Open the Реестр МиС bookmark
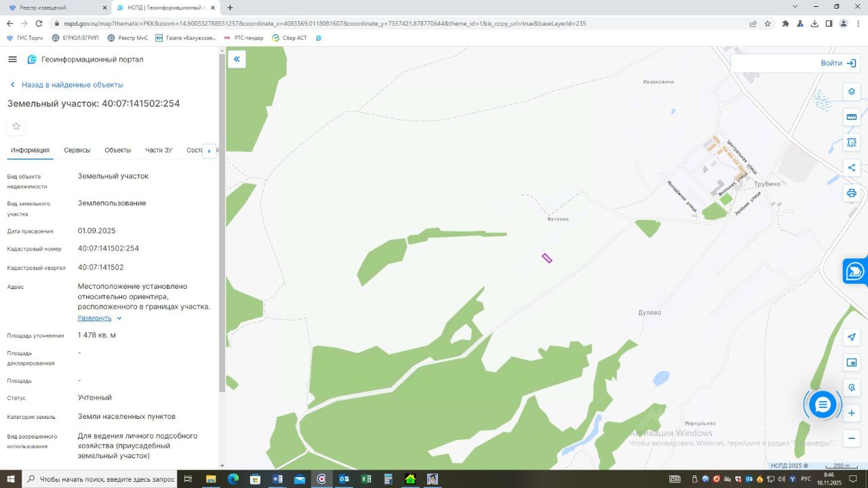Screen dimensions: 868x488 127,38
